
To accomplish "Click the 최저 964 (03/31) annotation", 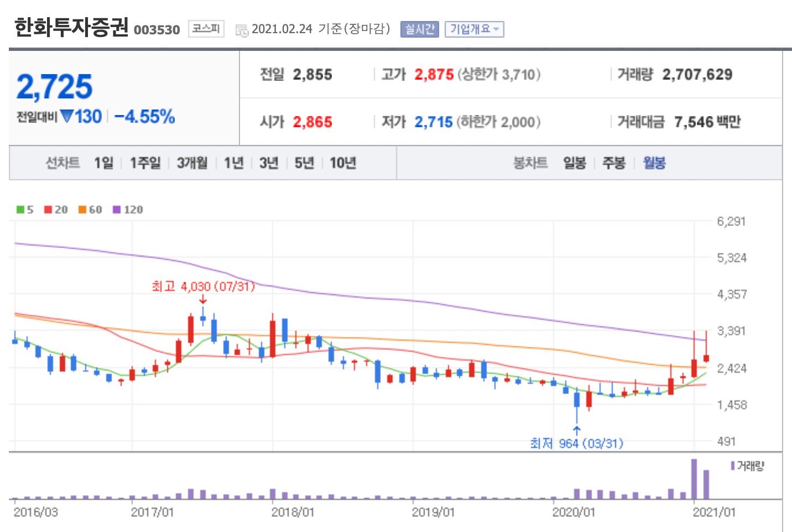I will click(x=576, y=444).
